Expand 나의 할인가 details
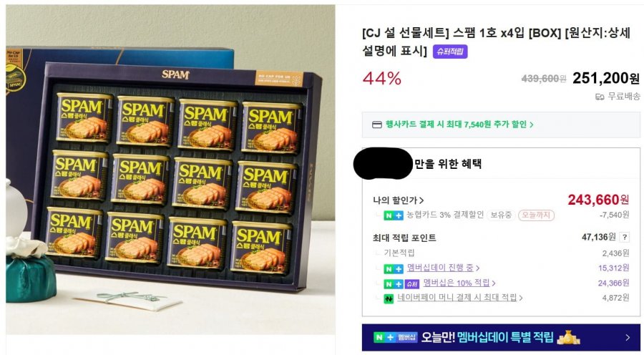This screenshot has width=644, height=355. pyautogui.click(x=398, y=200)
